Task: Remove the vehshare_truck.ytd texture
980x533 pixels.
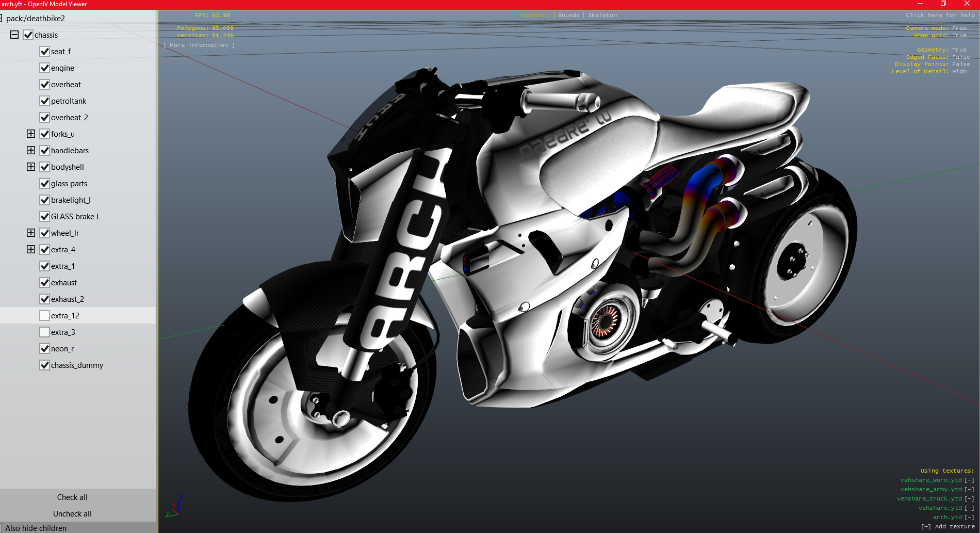Action: coord(970,499)
